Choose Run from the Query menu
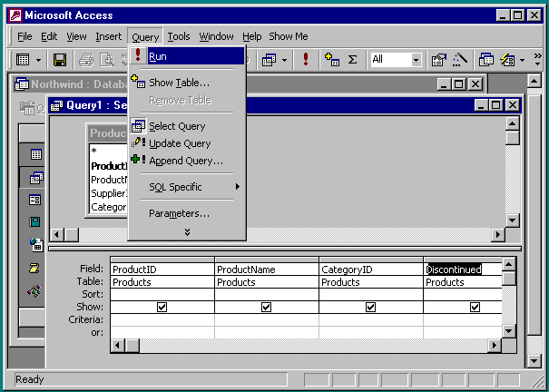The width and height of the screenshot is (549, 392). pos(187,56)
